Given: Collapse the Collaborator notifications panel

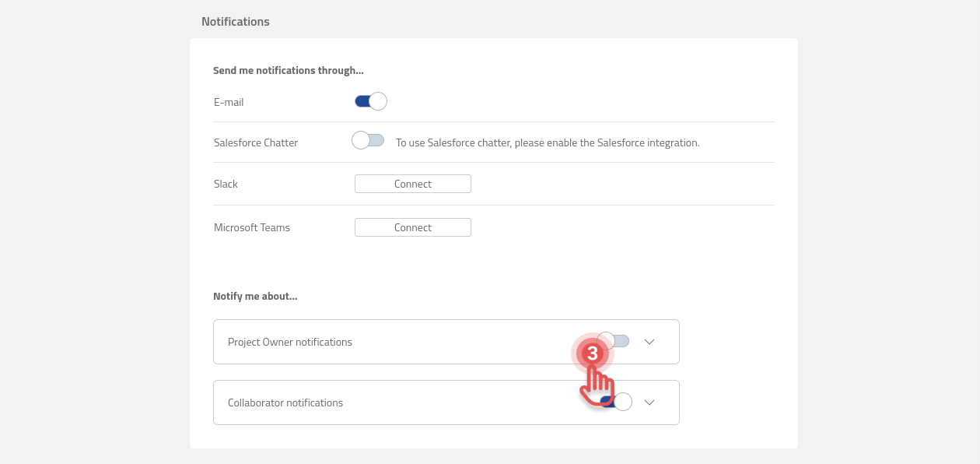Looking at the screenshot, I should pyautogui.click(x=649, y=402).
